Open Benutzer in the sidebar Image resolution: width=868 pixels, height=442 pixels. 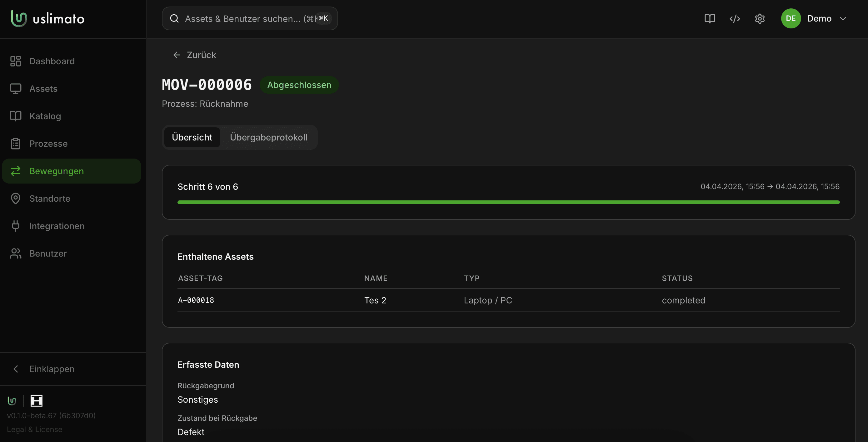pos(72,253)
